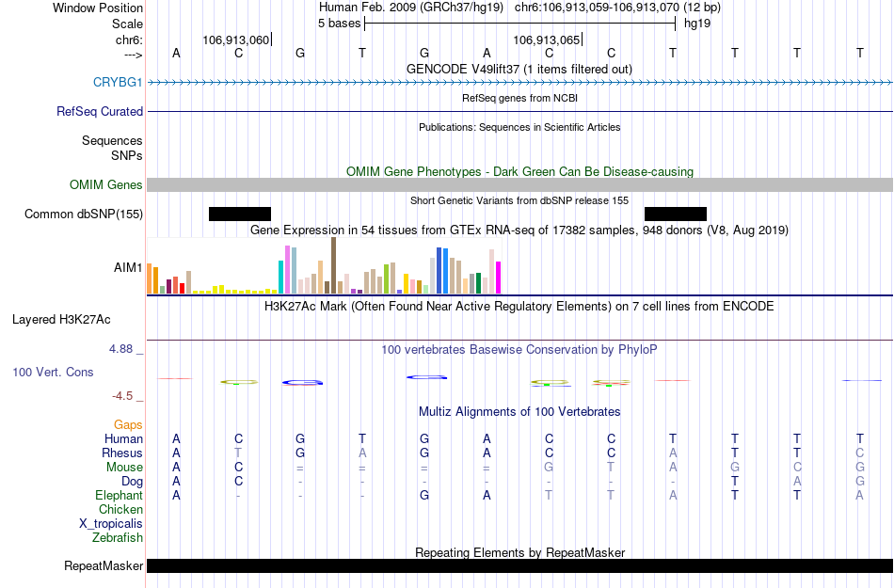
Task: Open the RefSeq Curated track label
Action: [x=99, y=111]
